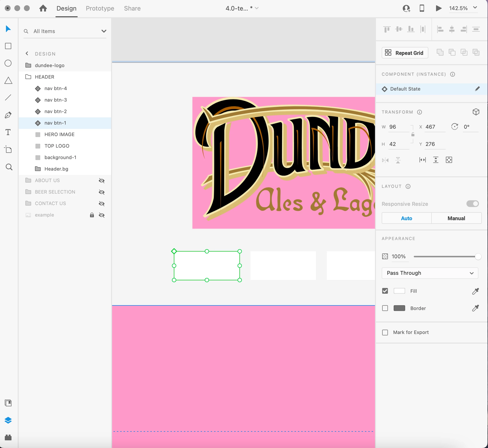Pick fill color with eyedropper
Screen dimensions: 488x448
pos(475,291)
